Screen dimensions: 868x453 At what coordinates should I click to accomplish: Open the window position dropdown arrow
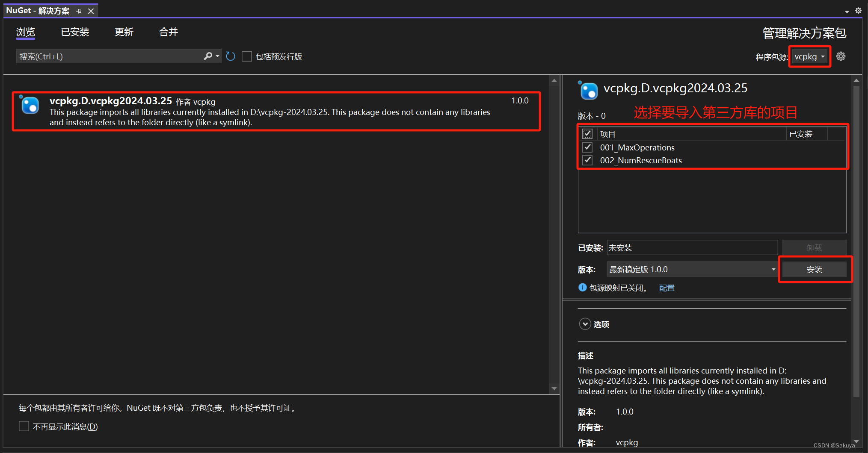click(x=847, y=12)
